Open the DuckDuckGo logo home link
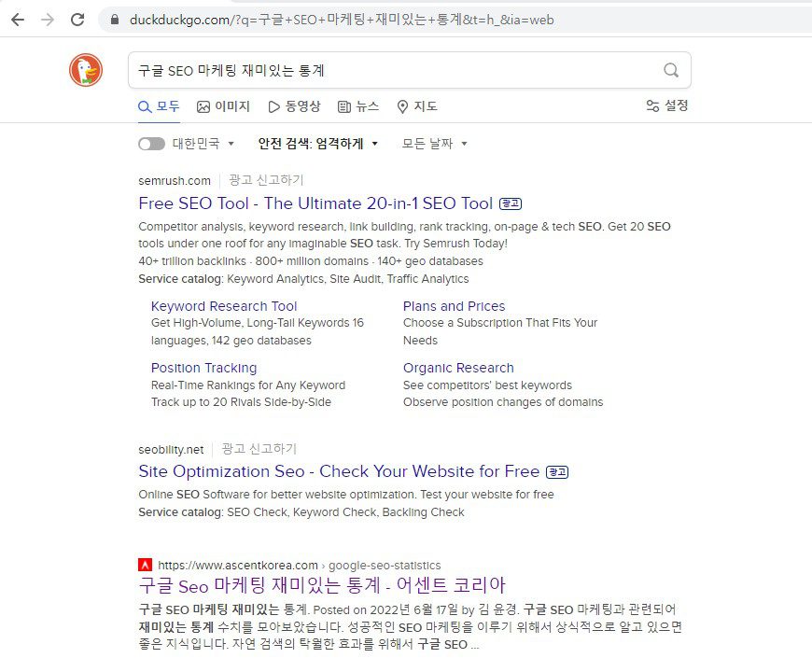 click(x=86, y=70)
